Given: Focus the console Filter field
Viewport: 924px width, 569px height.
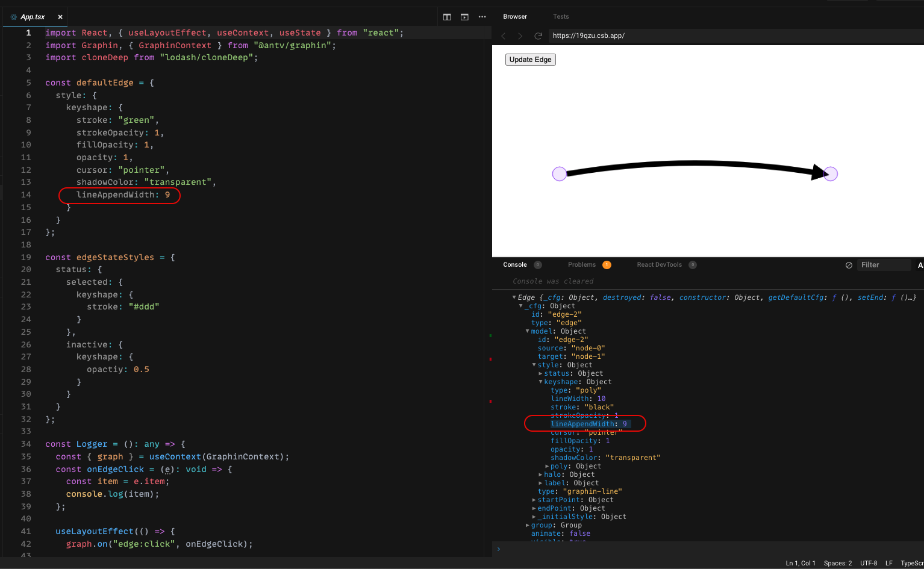Looking at the screenshot, I should coord(884,265).
